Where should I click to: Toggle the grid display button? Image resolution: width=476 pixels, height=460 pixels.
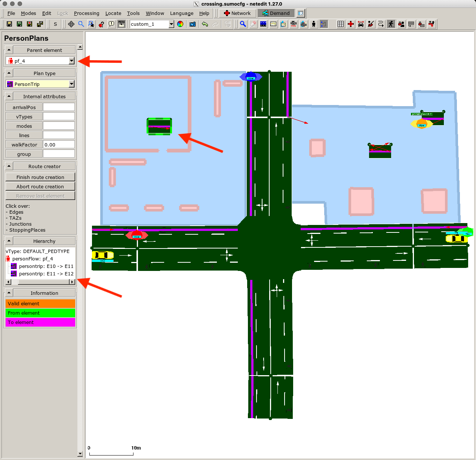pos(341,24)
